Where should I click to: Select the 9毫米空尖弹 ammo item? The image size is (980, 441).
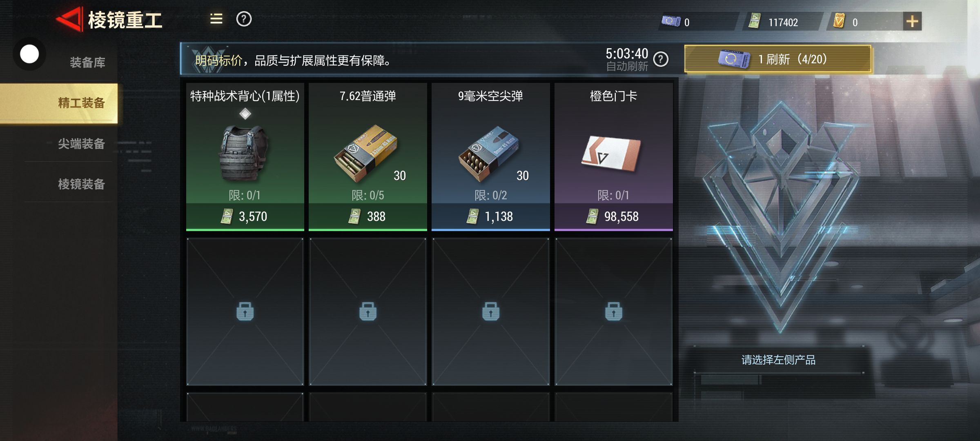coord(491,157)
